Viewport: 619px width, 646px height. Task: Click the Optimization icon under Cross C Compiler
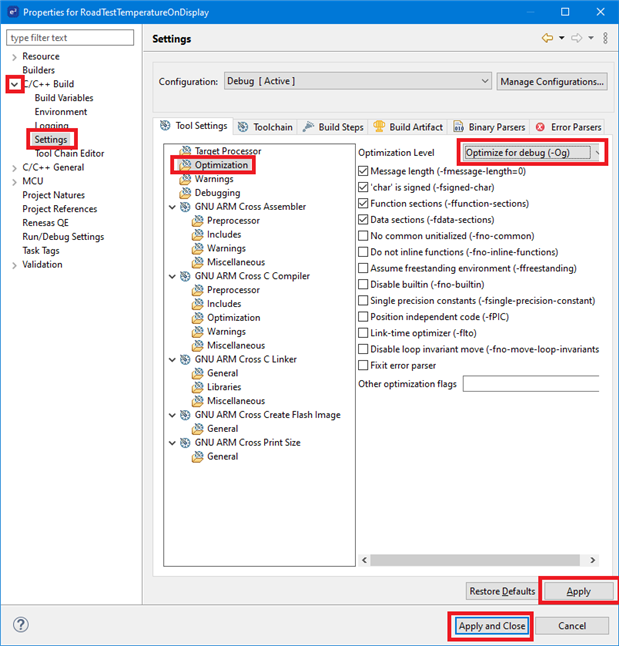(x=197, y=318)
